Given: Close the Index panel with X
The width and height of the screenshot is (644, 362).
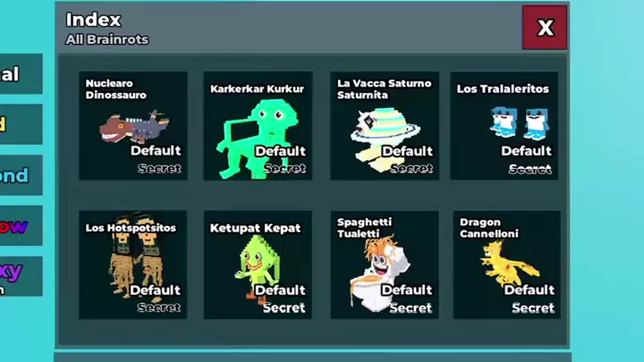Looking at the screenshot, I should pos(545,28).
